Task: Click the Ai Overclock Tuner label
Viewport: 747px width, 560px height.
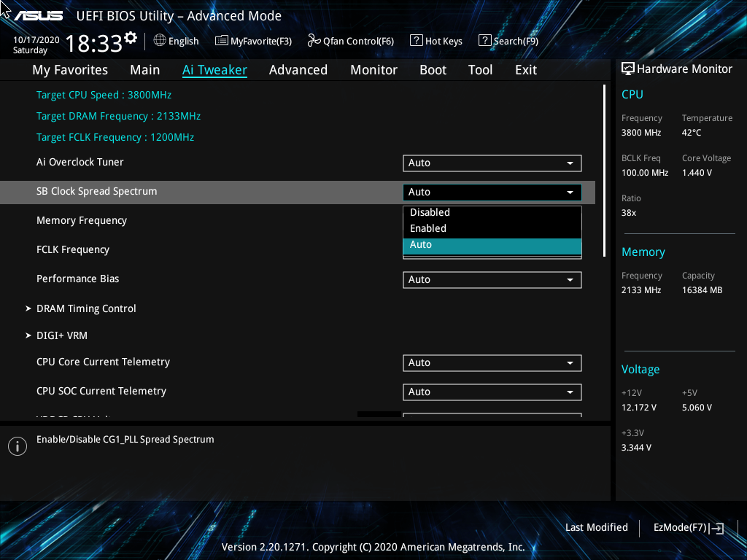Action: click(80, 163)
